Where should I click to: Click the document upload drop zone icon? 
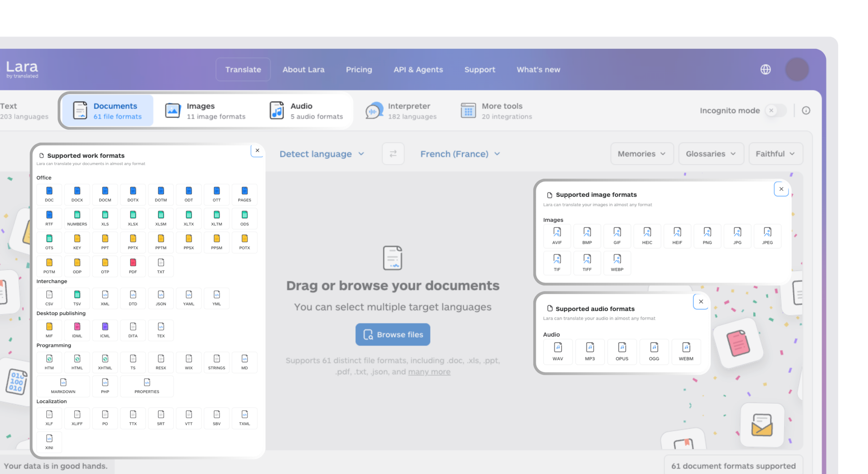tap(393, 258)
